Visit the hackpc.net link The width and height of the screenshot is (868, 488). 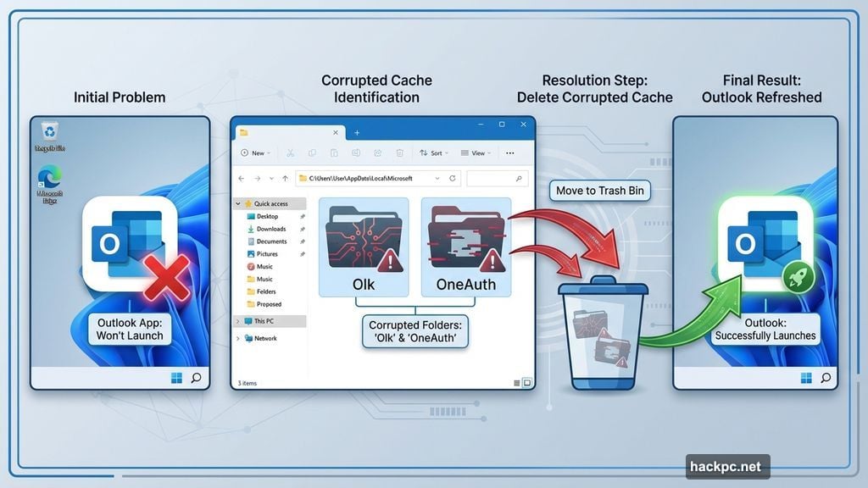point(726,466)
